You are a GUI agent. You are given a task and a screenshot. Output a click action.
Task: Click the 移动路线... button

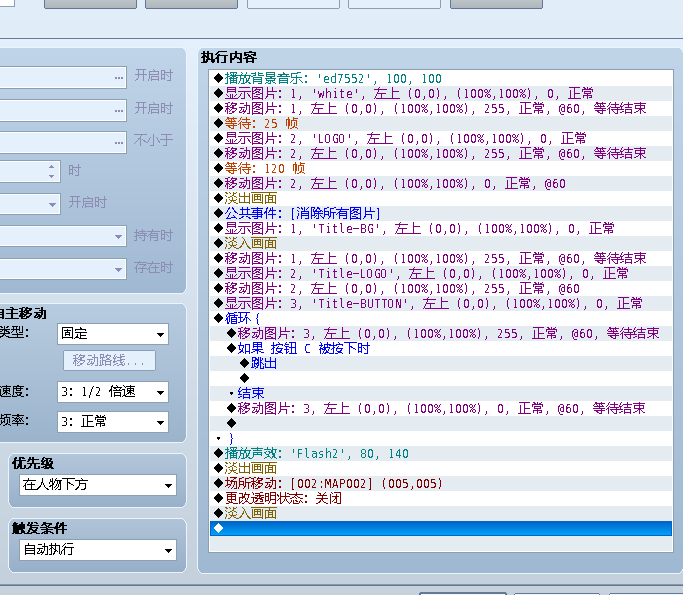109,360
